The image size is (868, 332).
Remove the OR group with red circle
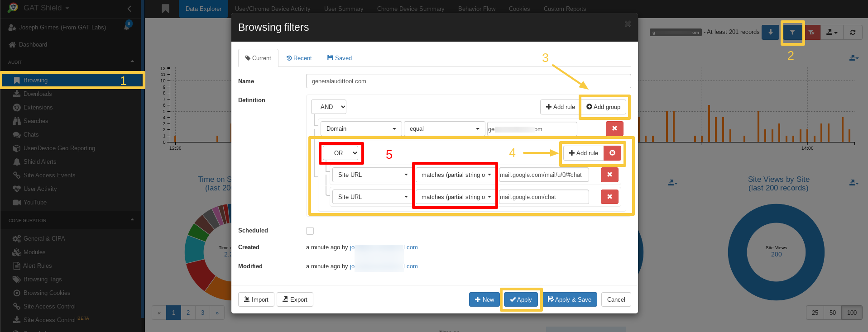tap(612, 153)
